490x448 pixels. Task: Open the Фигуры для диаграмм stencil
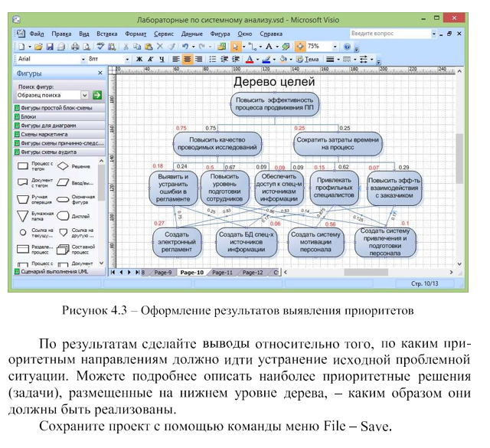point(60,126)
